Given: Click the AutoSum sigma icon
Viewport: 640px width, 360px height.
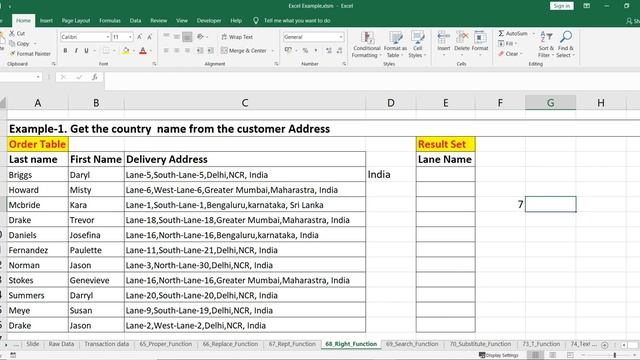Looking at the screenshot, I should tap(501, 33).
